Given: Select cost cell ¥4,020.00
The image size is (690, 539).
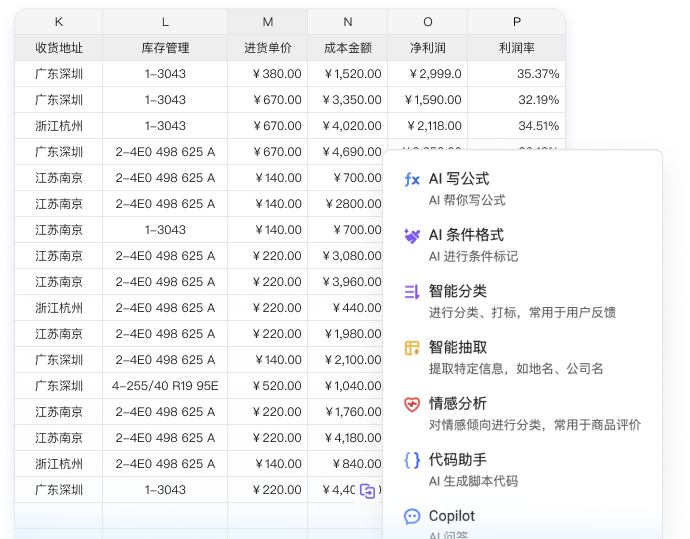Looking at the screenshot, I should point(348,125).
